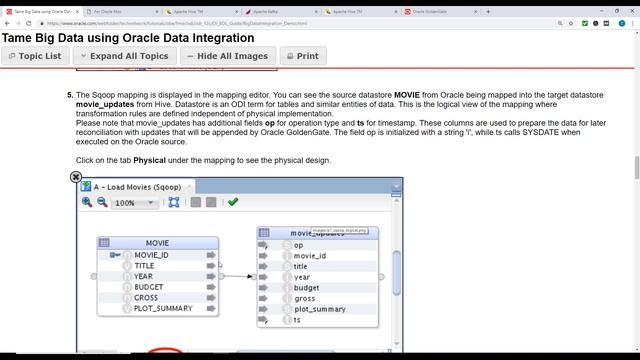The width and height of the screenshot is (640, 360).
Task: Click the mapping icon on Load Movies tab
Action: click(86, 187)
